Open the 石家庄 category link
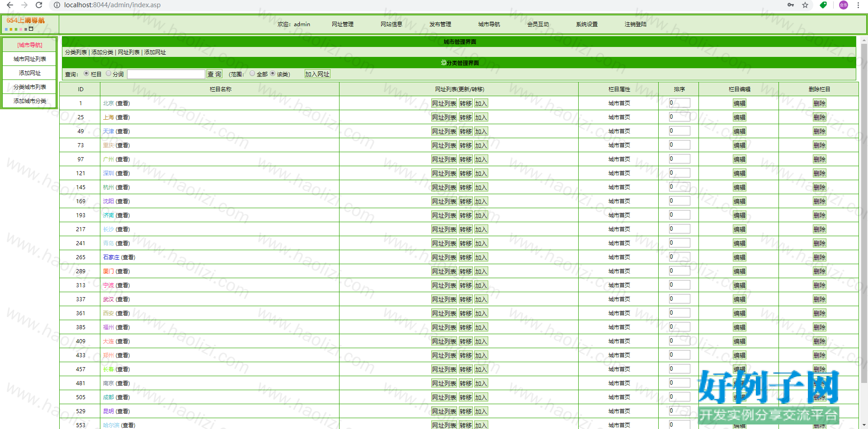 pyautogui.click(x=111, y=257)
